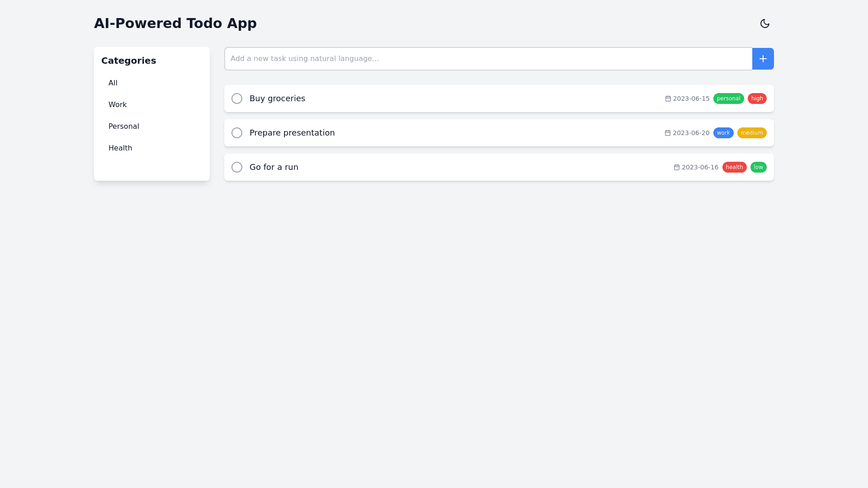This screenshot has width=868, height=488.
Task: Click the Prepare presentation task title
Action: 292,133
